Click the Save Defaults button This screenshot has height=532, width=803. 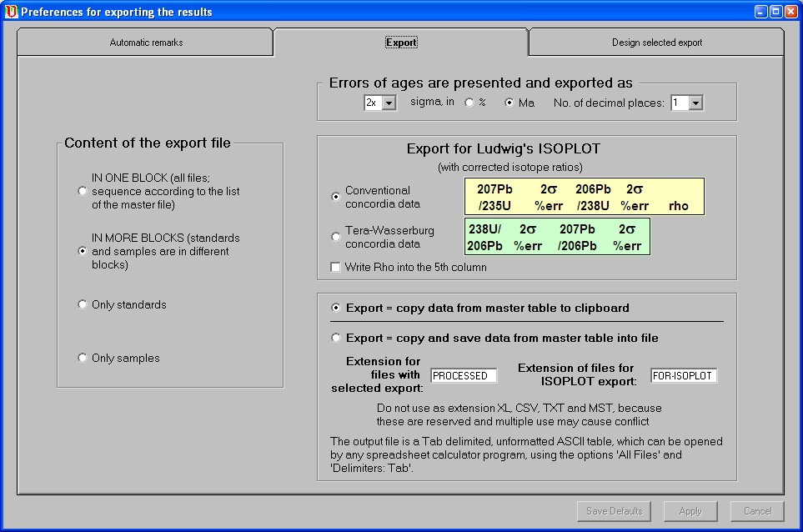(x=614, y=511)
